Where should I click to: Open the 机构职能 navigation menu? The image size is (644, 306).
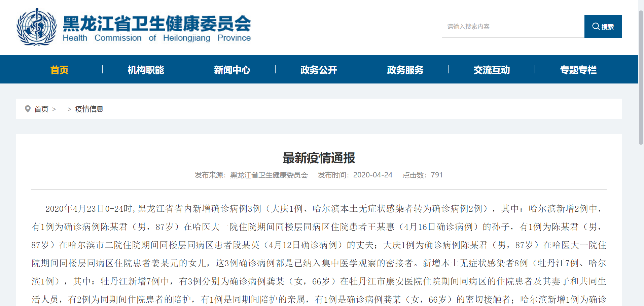click(146, 70)
